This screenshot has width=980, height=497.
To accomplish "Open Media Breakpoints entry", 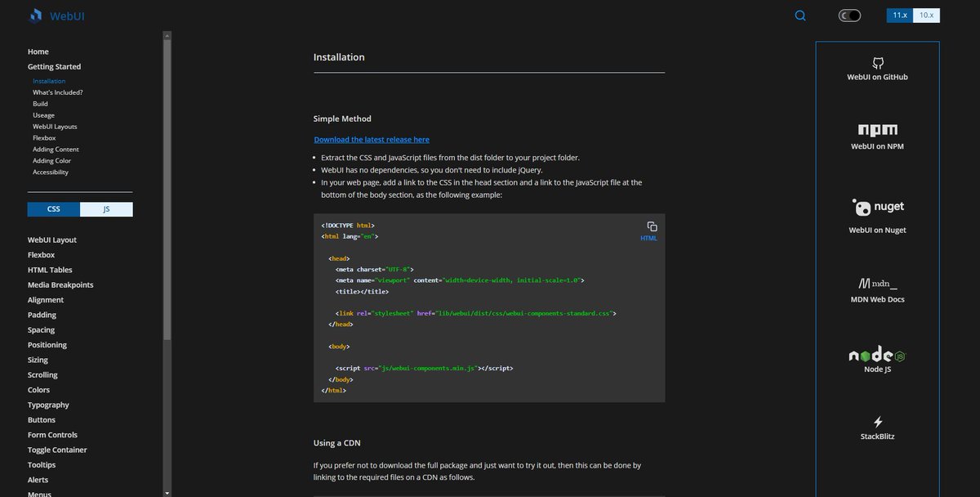I will [x=60, y=285].
